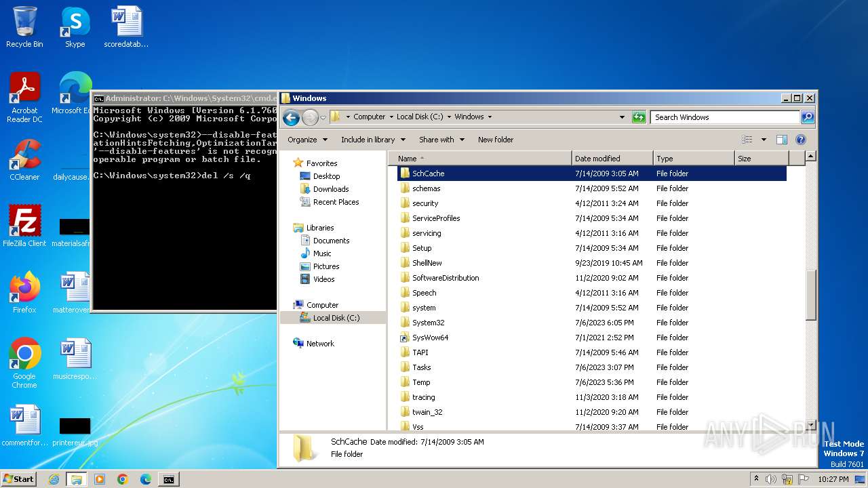Select Recent Places in navigation pane

[x=330, y=202]
